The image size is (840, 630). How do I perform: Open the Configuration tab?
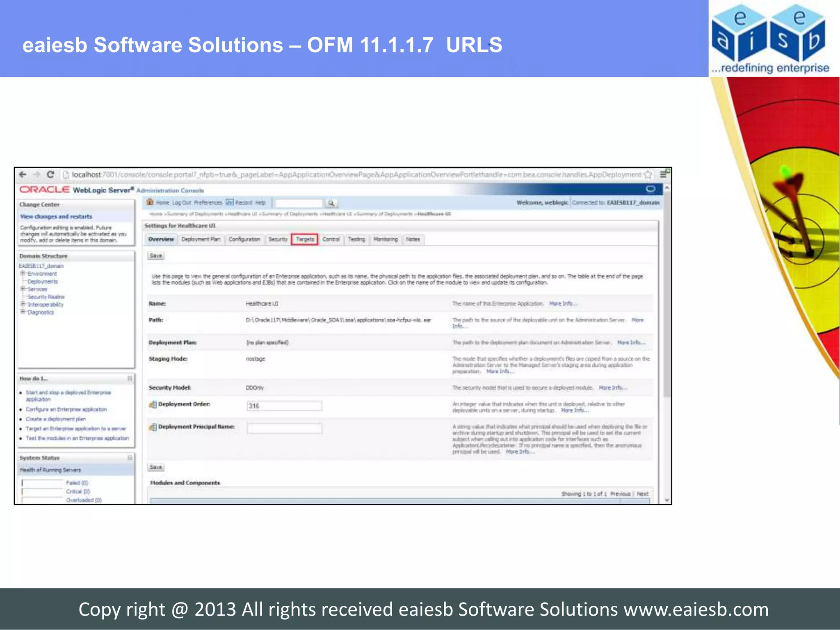pyautogui.click(x=244, y=239)
